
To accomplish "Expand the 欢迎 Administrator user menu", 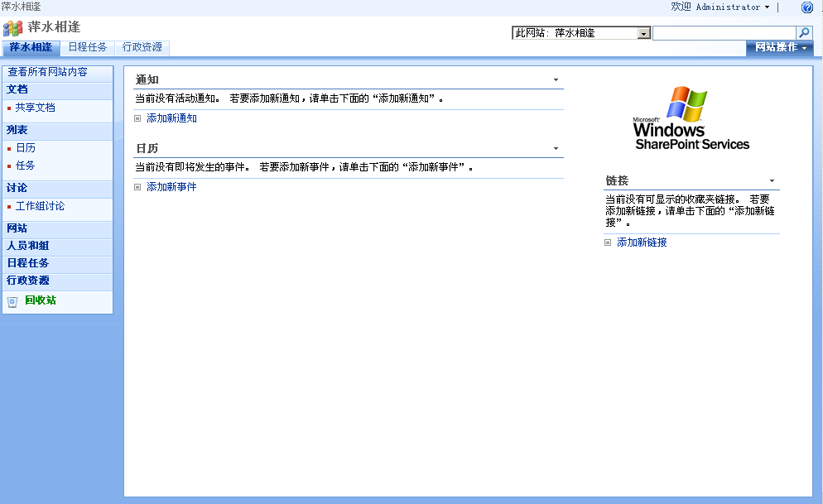I will pyautogui.click(x=720, y=7).
